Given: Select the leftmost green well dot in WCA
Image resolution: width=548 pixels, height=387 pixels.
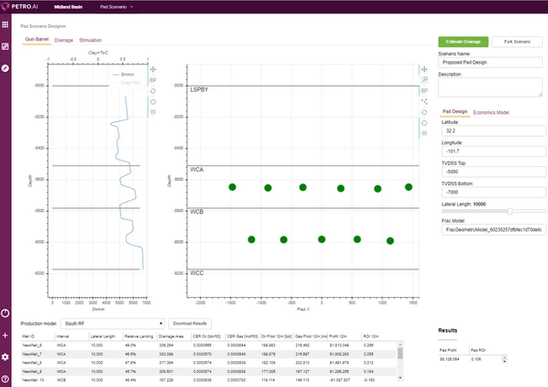Looking at the screenshot, I should click(232, 187).
